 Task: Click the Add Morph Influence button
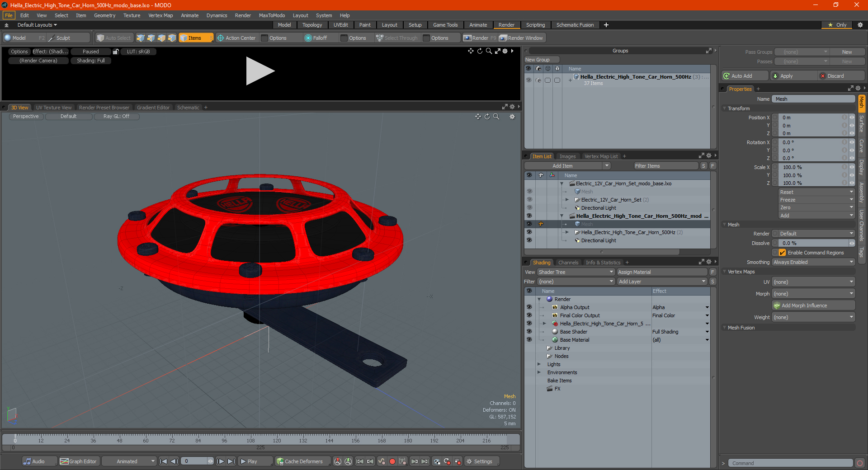(x=813, y=305)
